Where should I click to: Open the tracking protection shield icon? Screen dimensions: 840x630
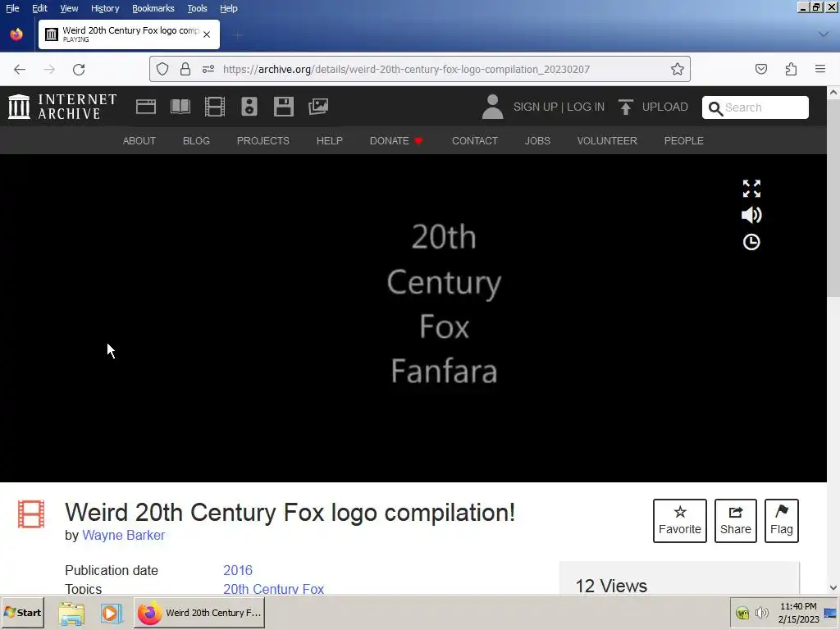[x=162, y=69]
